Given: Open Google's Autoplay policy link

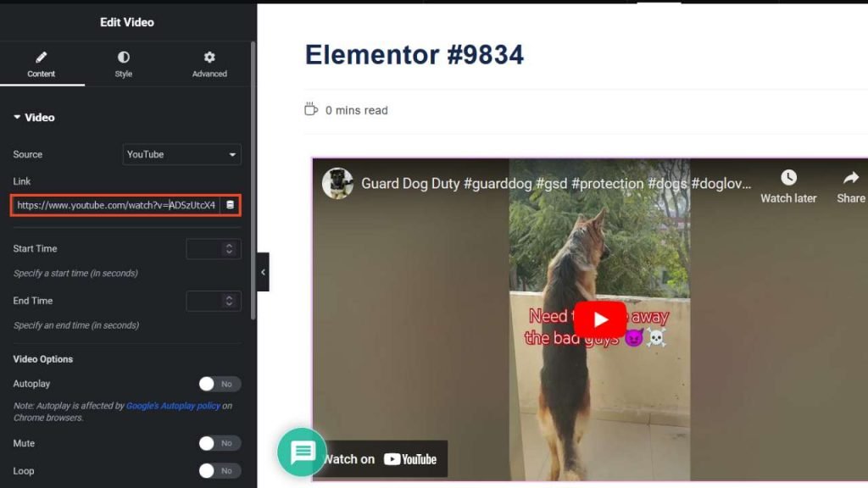Looking at the screenshot, I should coord(173,406).
